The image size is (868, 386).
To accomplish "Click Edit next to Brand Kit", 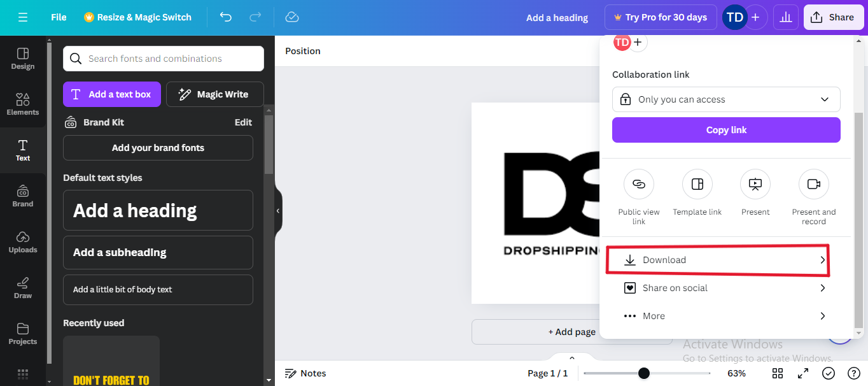I will coord(243,122).
